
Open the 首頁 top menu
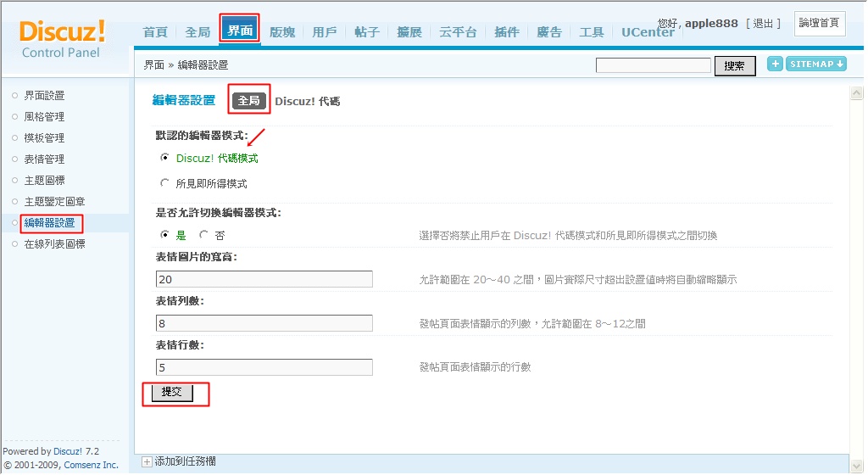(x=155, y=32)
